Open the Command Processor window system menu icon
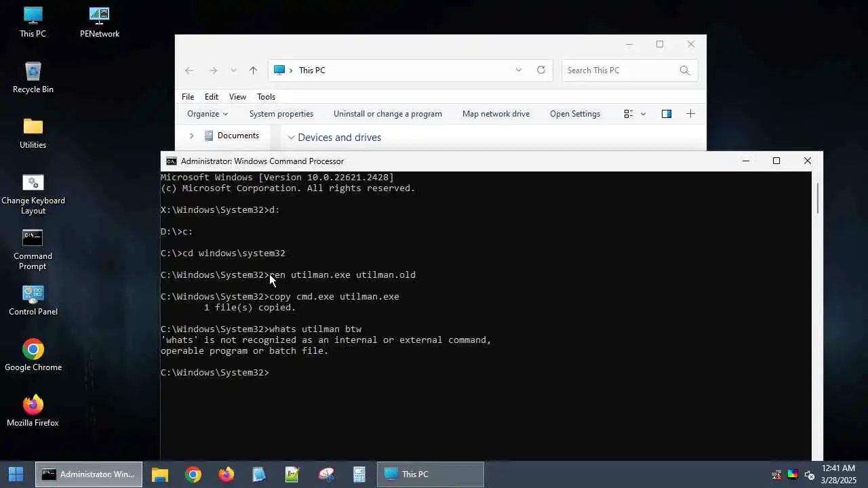 point(172,161)
